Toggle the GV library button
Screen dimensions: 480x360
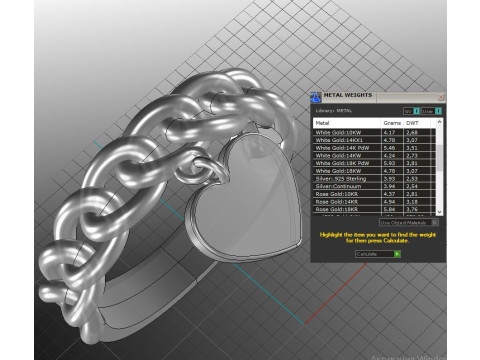411,111
